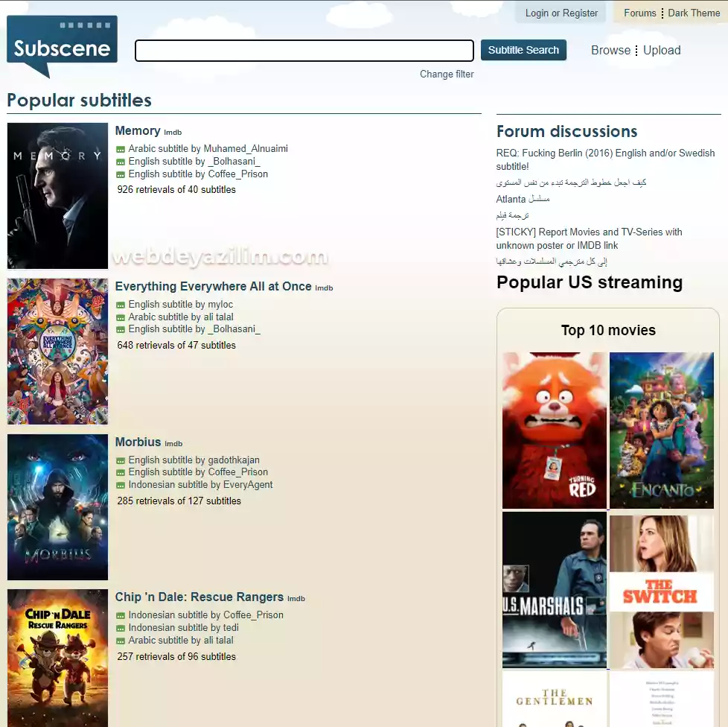Viewport: 728px width, 727px height.
Task: Click '285 retrievals of 127 subtitles' text
Action: point(179,501)
